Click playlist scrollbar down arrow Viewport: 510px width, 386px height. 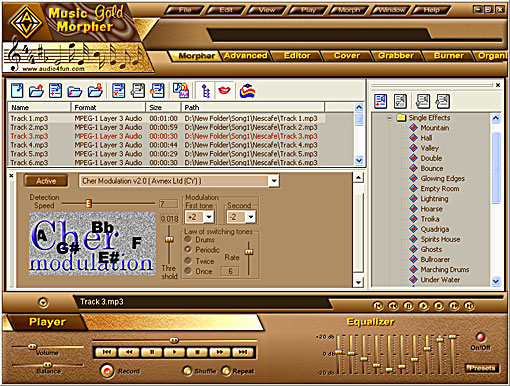pyautogui.click(x=359, y=160)
